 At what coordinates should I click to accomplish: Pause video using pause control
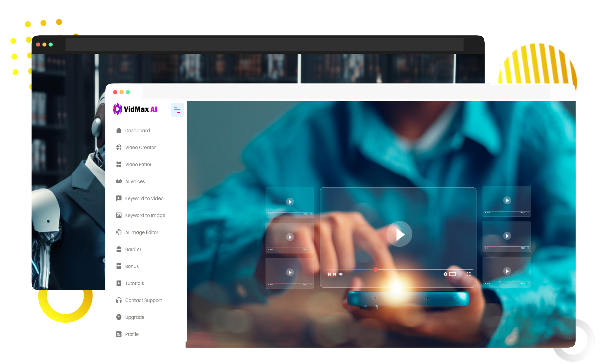click(x=329, y=274)
